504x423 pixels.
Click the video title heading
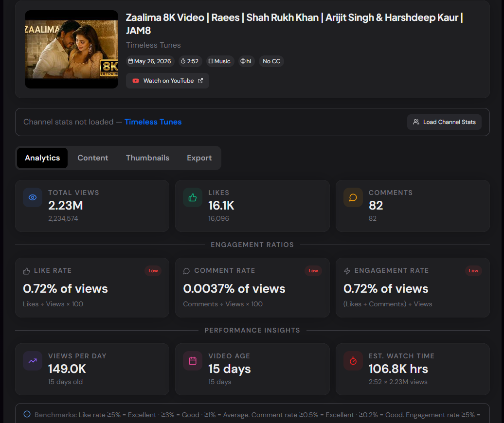(294, 24)
